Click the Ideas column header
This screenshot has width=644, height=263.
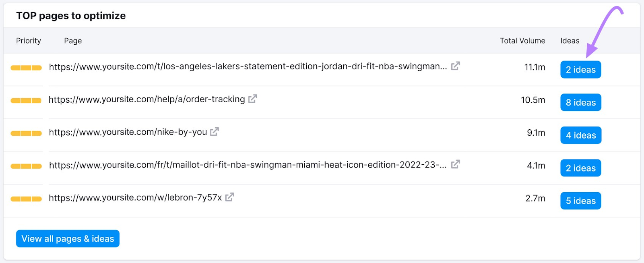click(x=569, y=40)
